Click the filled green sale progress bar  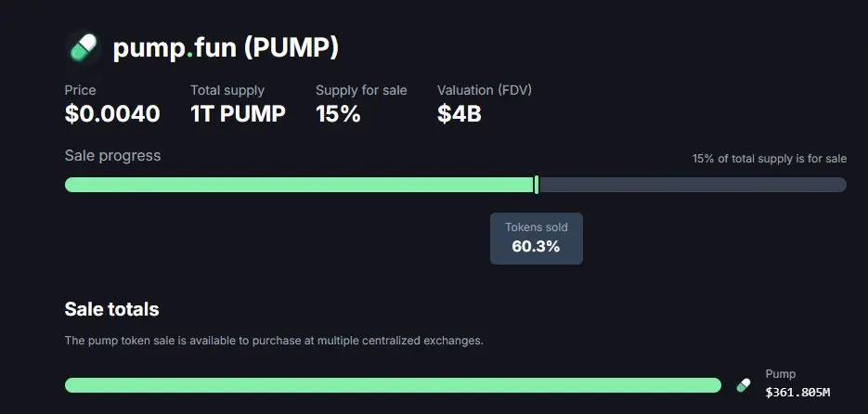pos(300,185)
